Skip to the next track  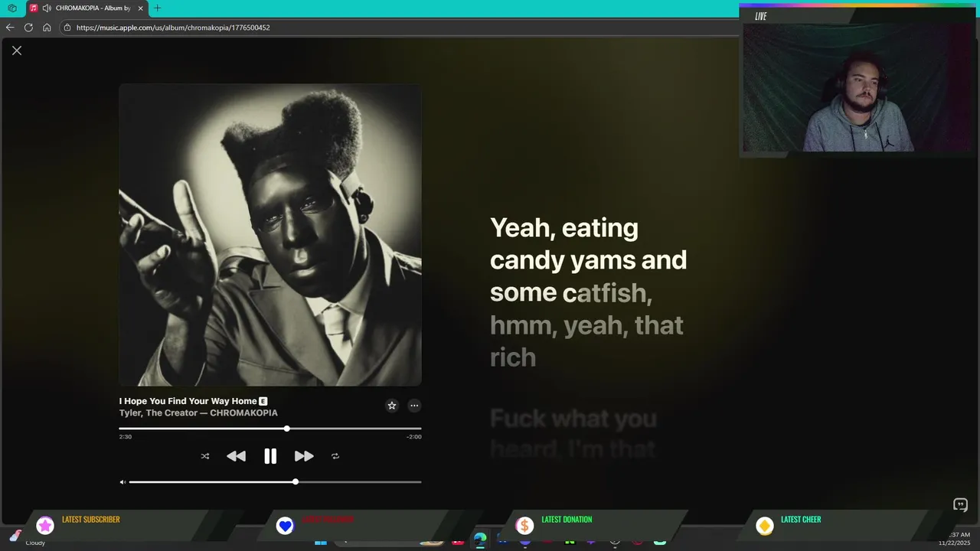(x=304, y=456)
